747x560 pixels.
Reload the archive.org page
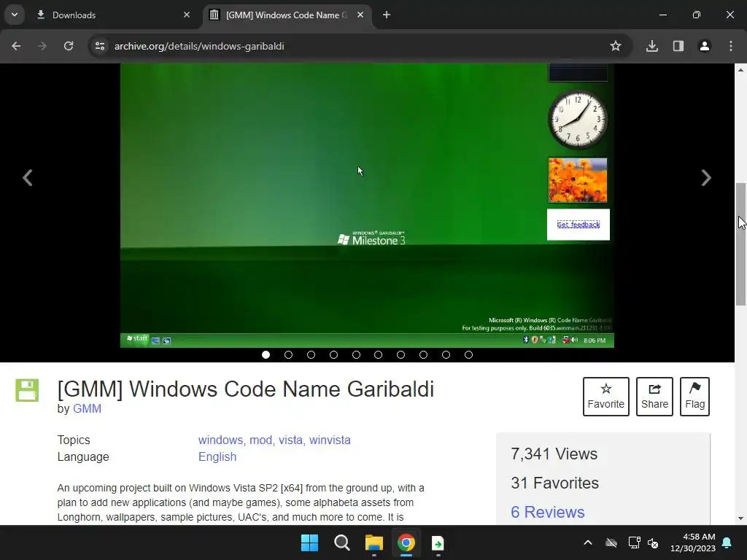coord(69,46)
